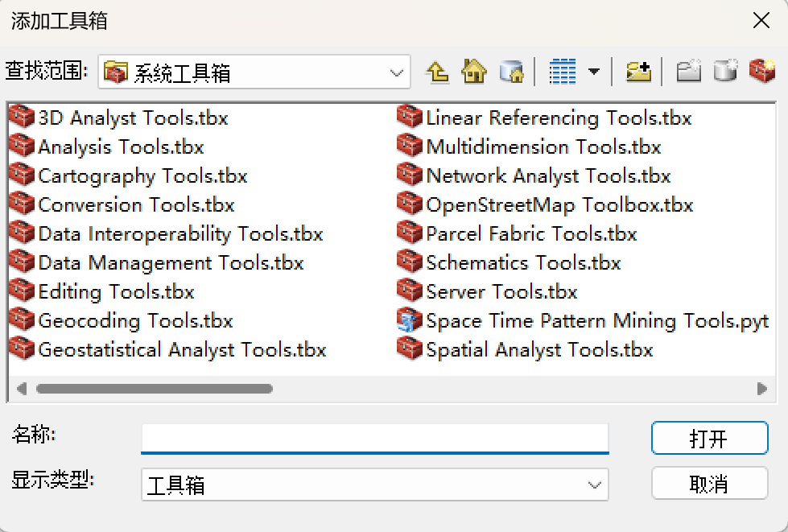
Task: Click text "Conversion Tools.tbx"
Action: pos(136,205)
